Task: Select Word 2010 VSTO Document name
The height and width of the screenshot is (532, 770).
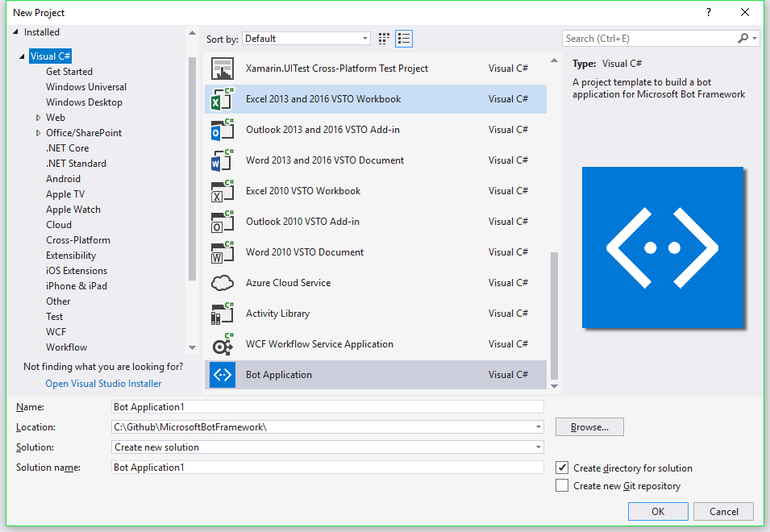Action: pos(305,252)
